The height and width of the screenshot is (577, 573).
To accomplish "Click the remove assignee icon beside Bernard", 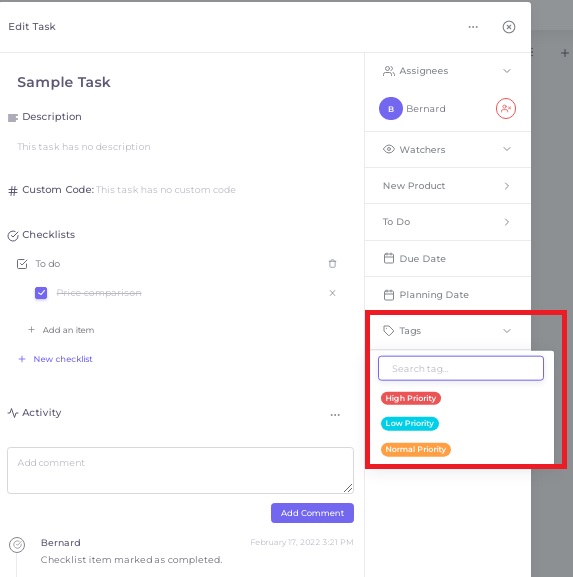I will 506,109.
